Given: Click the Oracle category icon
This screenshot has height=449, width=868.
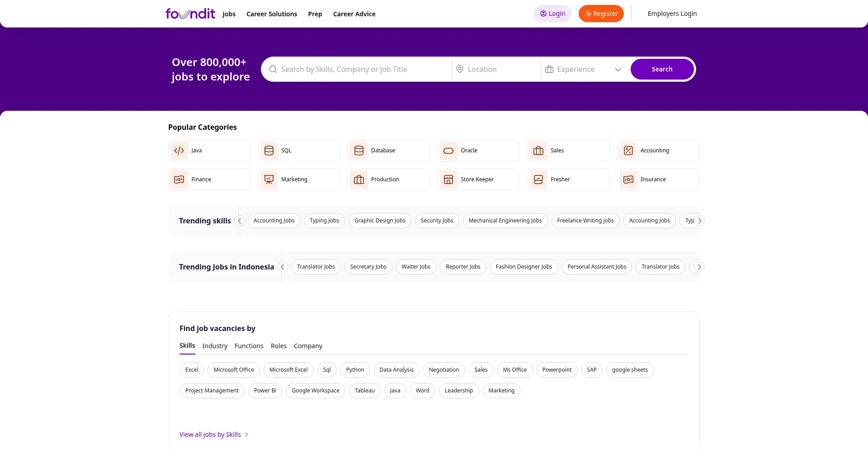Looking at the screenshot, I should click(x=448, y=151).
